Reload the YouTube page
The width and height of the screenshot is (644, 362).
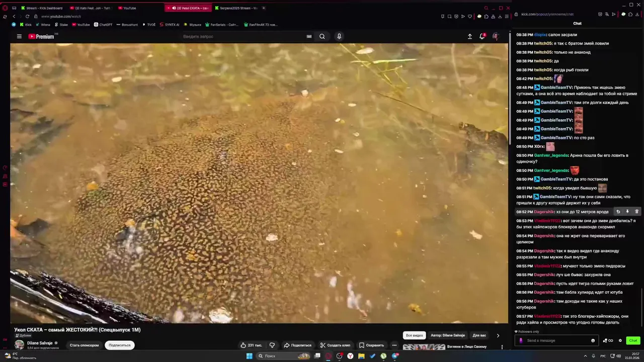[27, 16]
